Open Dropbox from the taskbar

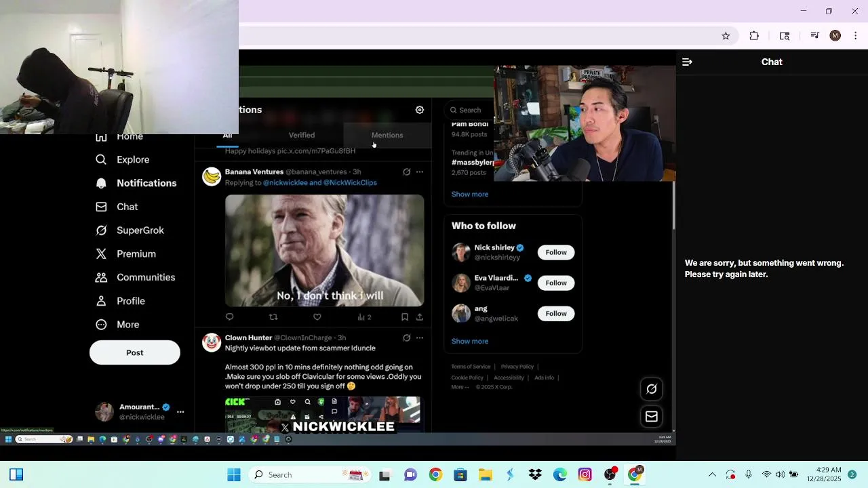coord(535,474)
